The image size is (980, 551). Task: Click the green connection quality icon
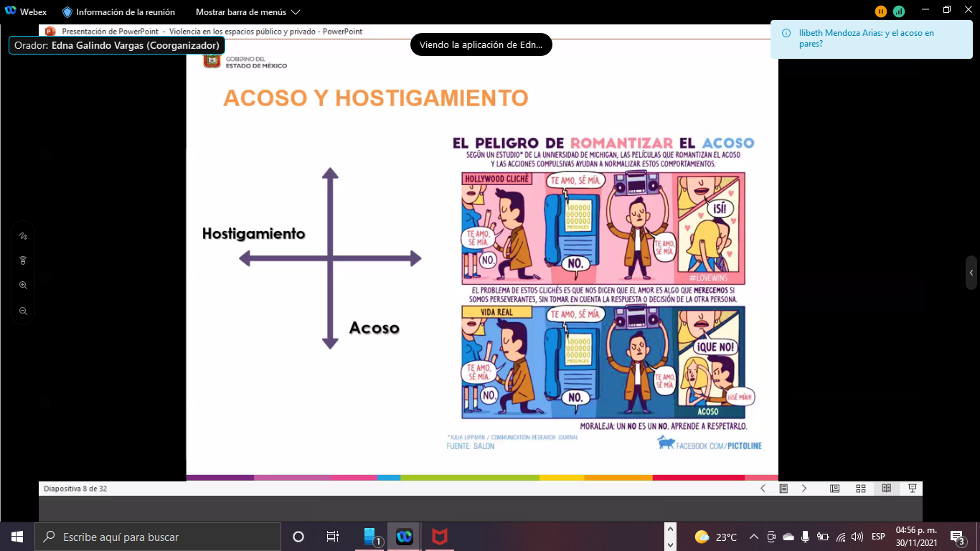pyautogui.click(x=899, y=11)
